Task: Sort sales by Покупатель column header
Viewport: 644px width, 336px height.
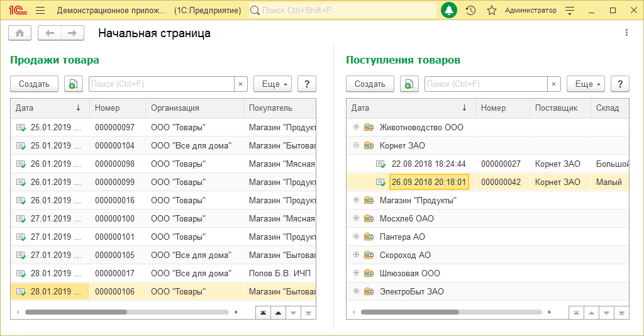Action: [280, 108]
